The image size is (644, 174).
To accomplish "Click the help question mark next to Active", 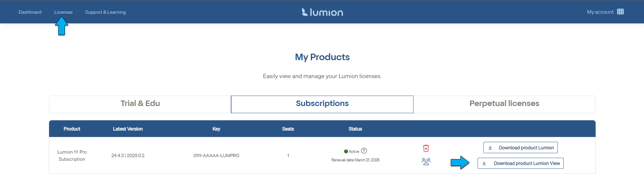I will (x=364, y=151).
